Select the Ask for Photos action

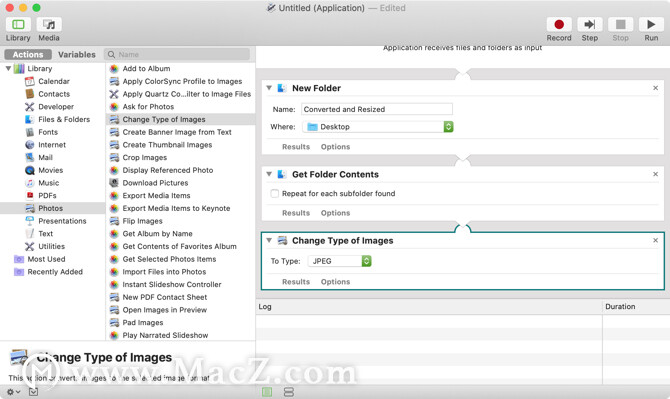click(148, 107)
